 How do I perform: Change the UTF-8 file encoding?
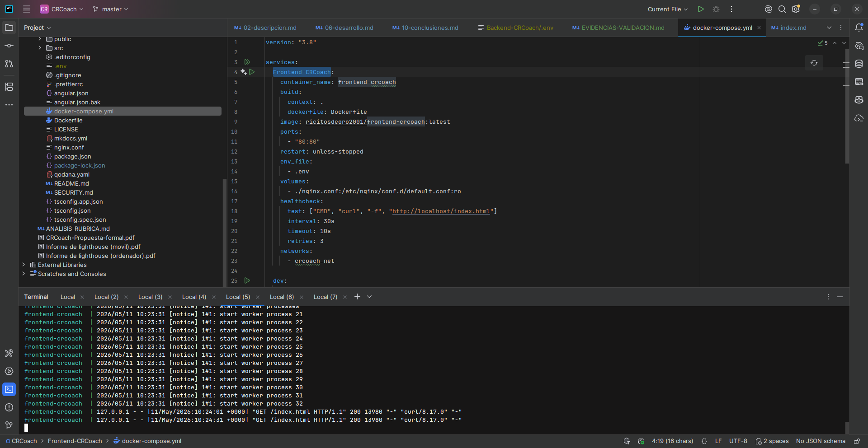point(738,441)
